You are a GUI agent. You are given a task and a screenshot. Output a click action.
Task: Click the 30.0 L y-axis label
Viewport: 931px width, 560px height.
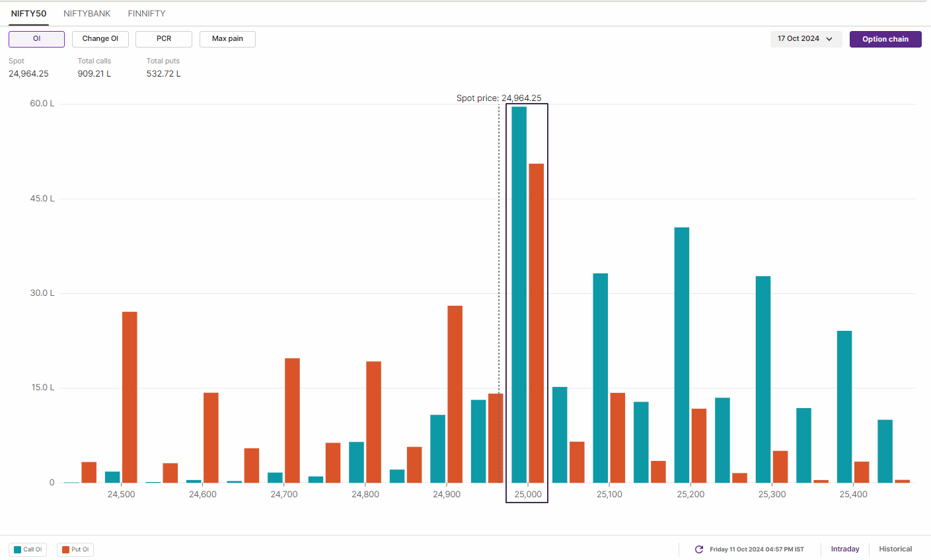42,293
